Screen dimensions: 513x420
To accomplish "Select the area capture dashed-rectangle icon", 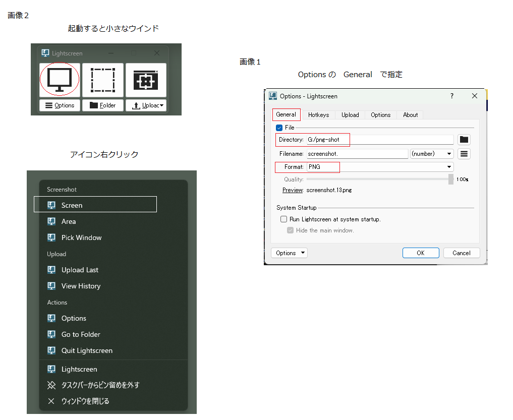I will pos(103,80).
